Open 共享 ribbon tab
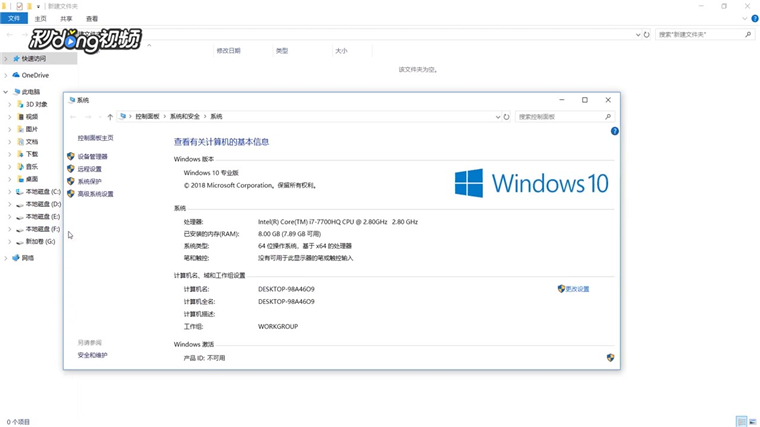760x427 pixels. [66, 19]
